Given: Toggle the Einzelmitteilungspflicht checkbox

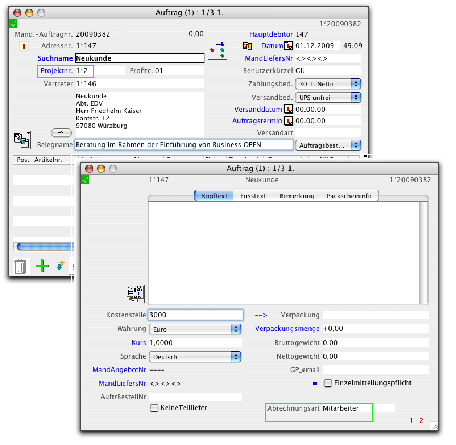Looking at the screenshot, I should [328, 383].
